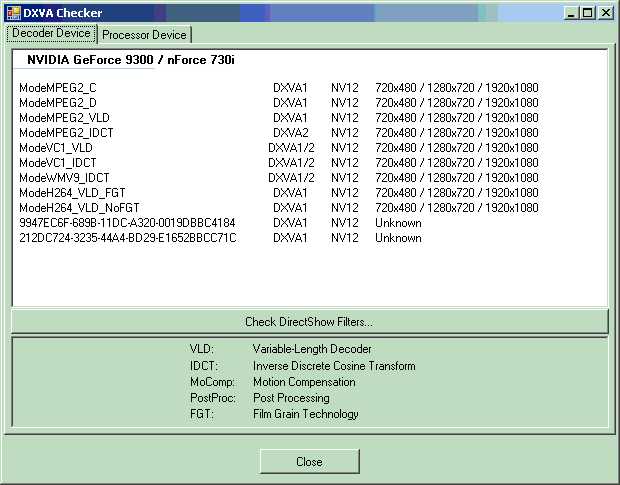The height and width of the screenshot is (485, 620).
Task: Select the ModeMPEG2_C row
Action: click(279, 88)
